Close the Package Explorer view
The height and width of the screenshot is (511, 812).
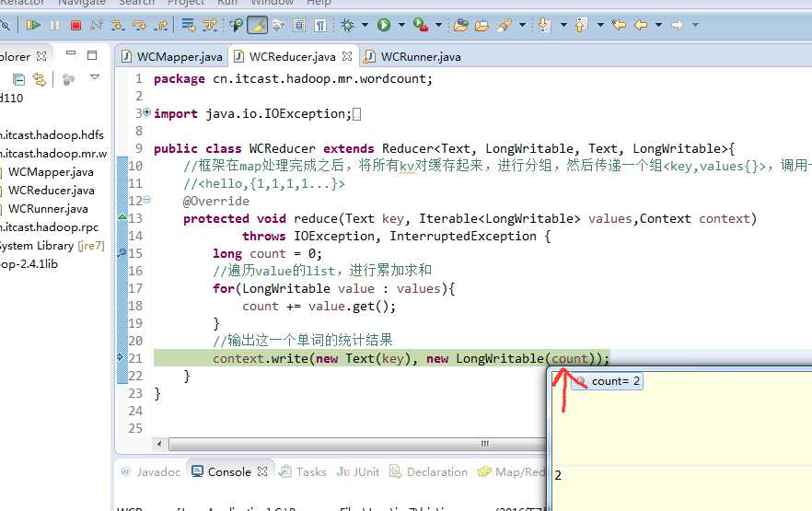(41, 56)
